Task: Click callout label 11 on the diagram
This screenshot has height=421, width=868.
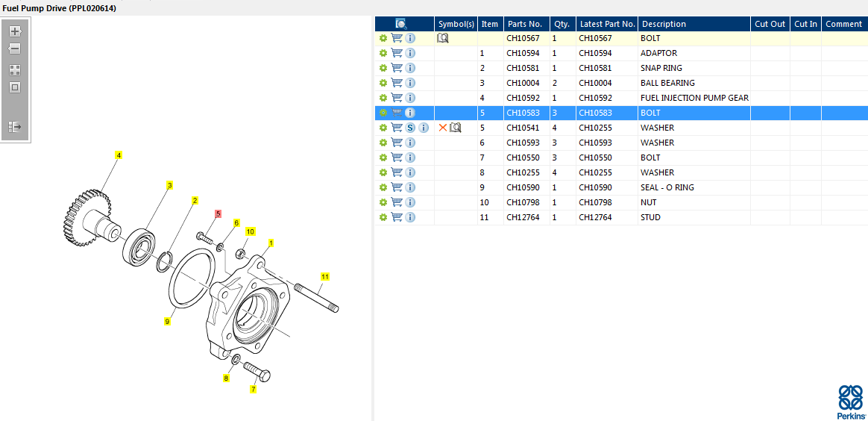Action: pos(324,276)
